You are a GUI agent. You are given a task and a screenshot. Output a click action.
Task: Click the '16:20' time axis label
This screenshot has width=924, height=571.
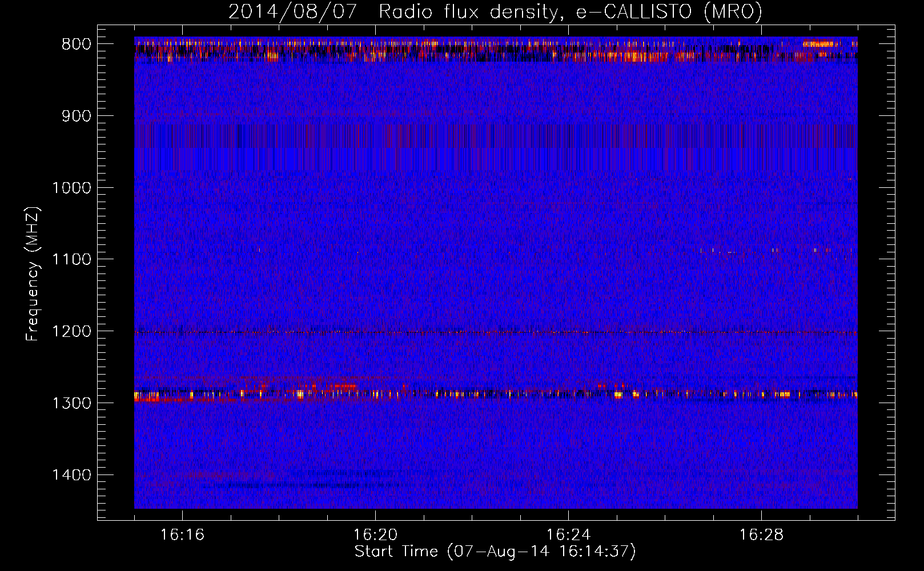point(375,534)
